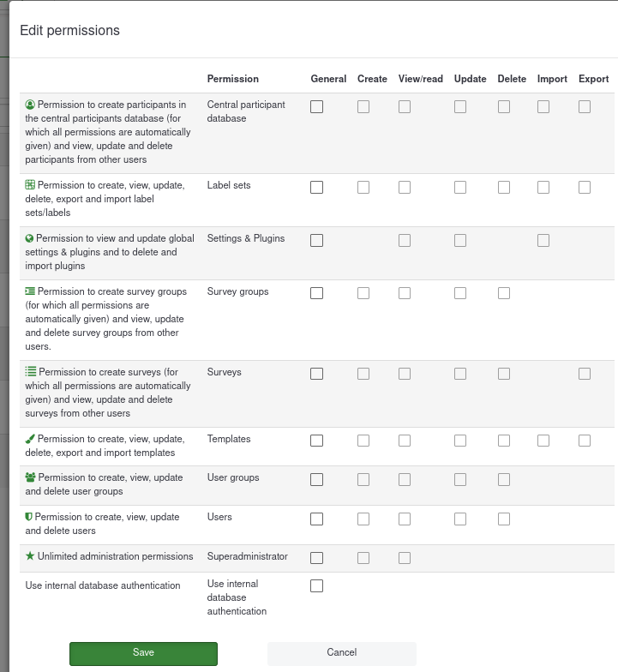
Task: Tick Export checkbox for Surveys
Action: click(585, 374)
